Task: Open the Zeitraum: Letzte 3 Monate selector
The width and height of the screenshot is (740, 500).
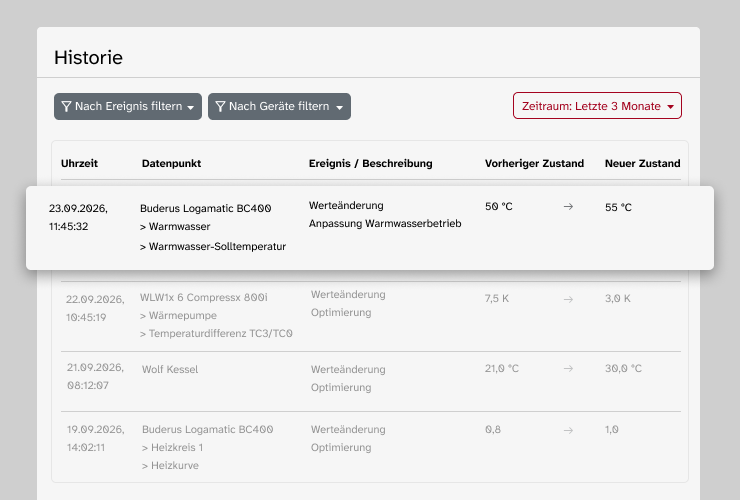Action: (x=597, y=106)
